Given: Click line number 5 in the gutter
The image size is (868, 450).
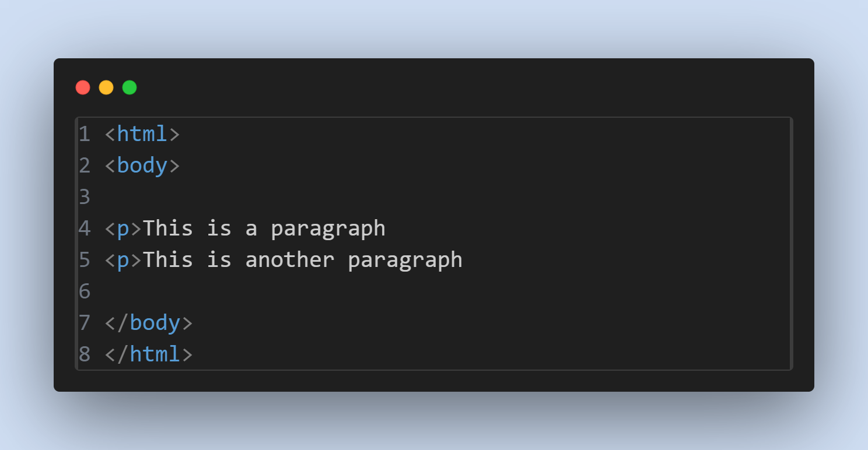Looking at the screenshot, I should point(85,259).
